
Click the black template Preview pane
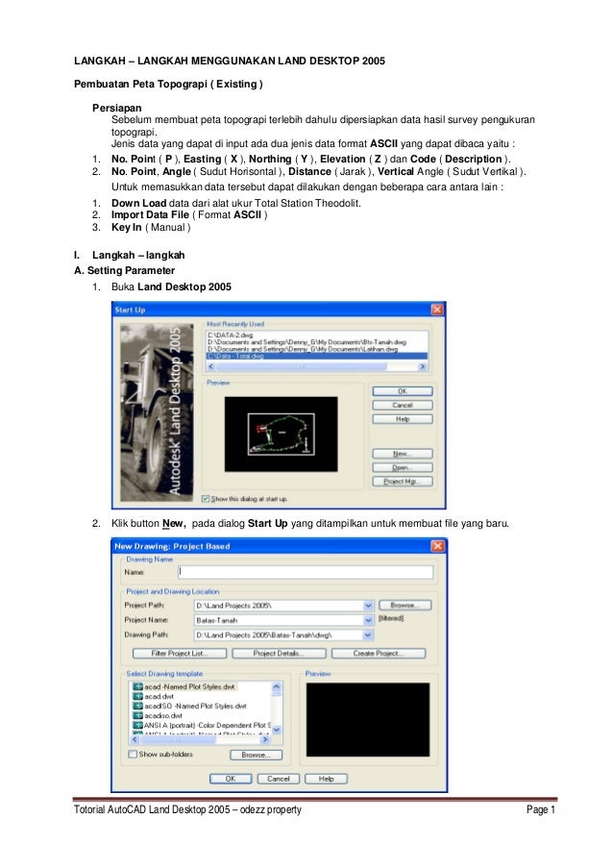pyautogui.click(x=368, y=719)
